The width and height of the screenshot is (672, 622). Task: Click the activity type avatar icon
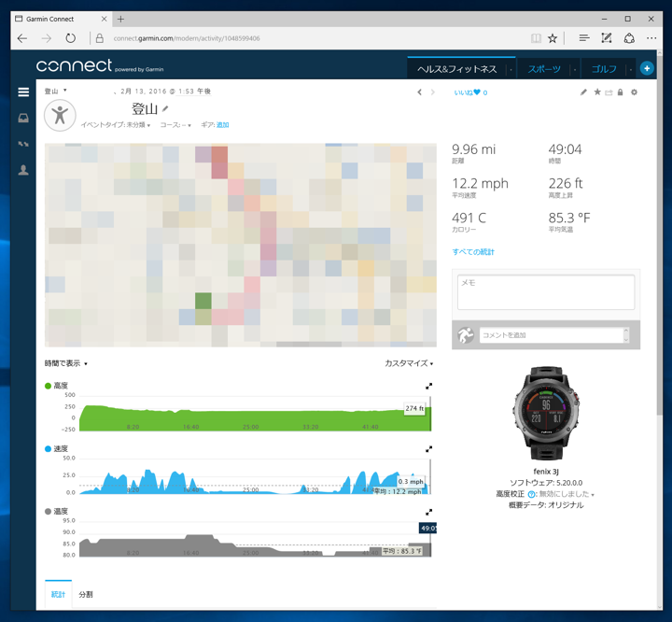pos(60,116)
